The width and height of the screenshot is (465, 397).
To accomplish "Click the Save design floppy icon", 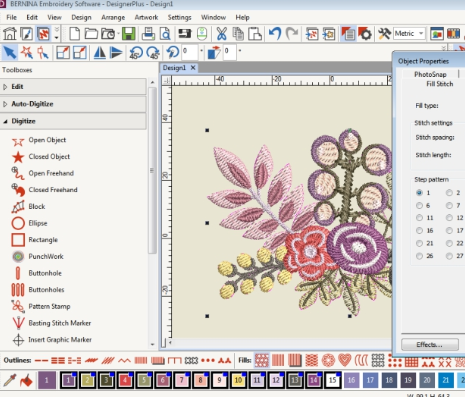I will (x=128, y=34).
